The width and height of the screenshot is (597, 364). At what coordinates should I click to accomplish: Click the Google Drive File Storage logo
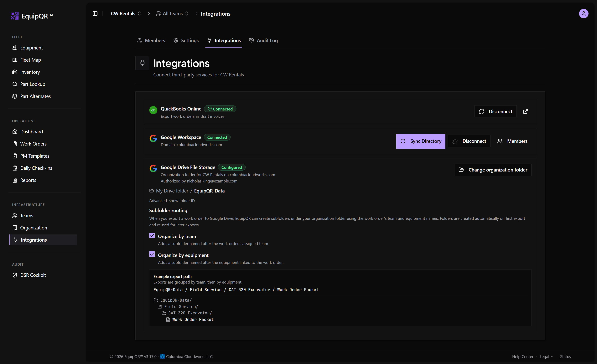[153, 168]
